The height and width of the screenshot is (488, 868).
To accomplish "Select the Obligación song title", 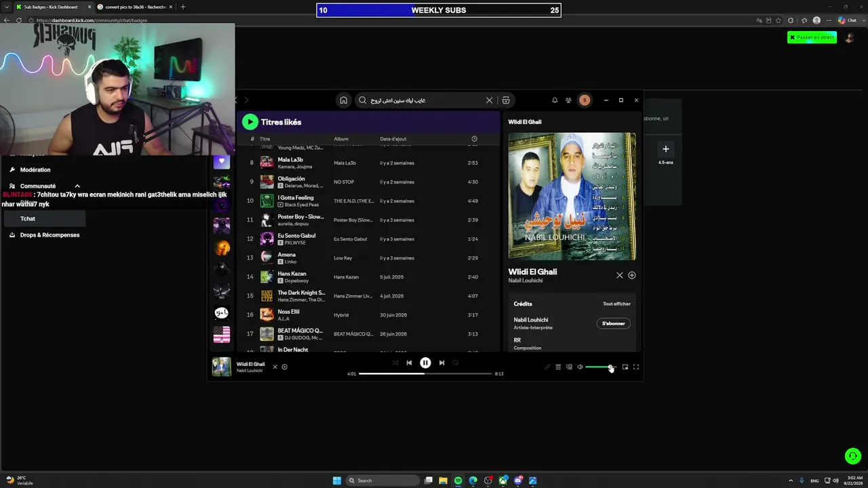I will (292, 179).
